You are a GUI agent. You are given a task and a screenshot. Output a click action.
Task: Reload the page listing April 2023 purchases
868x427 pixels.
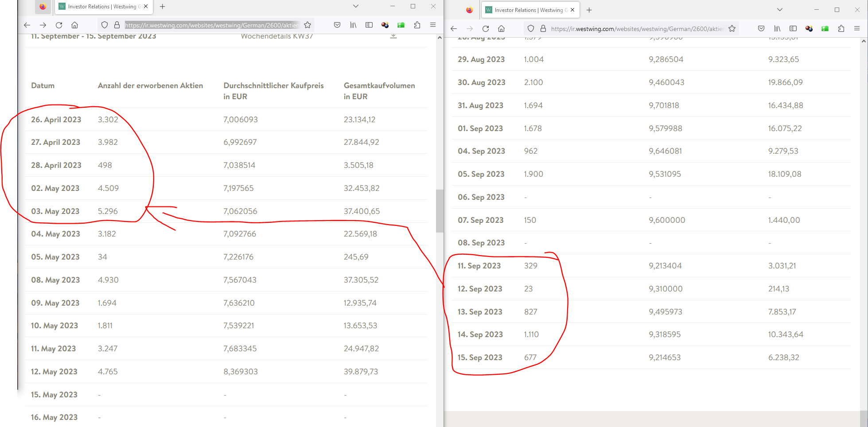(59, 25)
